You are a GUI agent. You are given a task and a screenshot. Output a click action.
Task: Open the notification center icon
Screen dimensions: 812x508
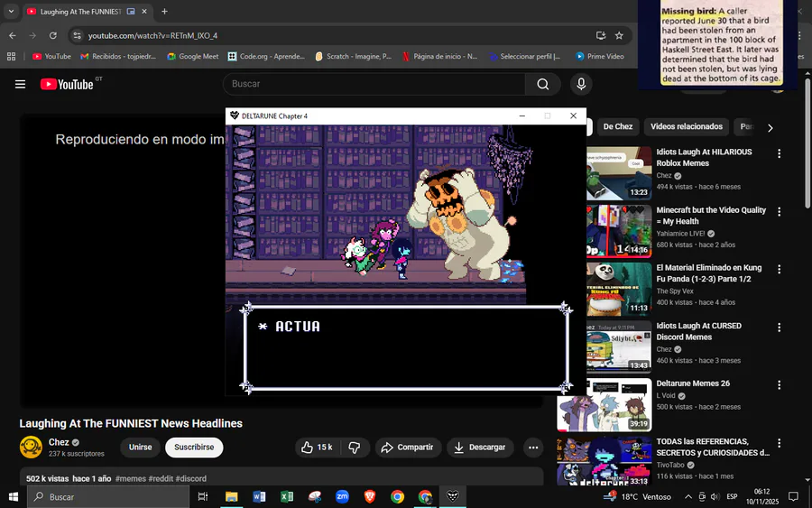pyautogui.click(x=793, y=496)
